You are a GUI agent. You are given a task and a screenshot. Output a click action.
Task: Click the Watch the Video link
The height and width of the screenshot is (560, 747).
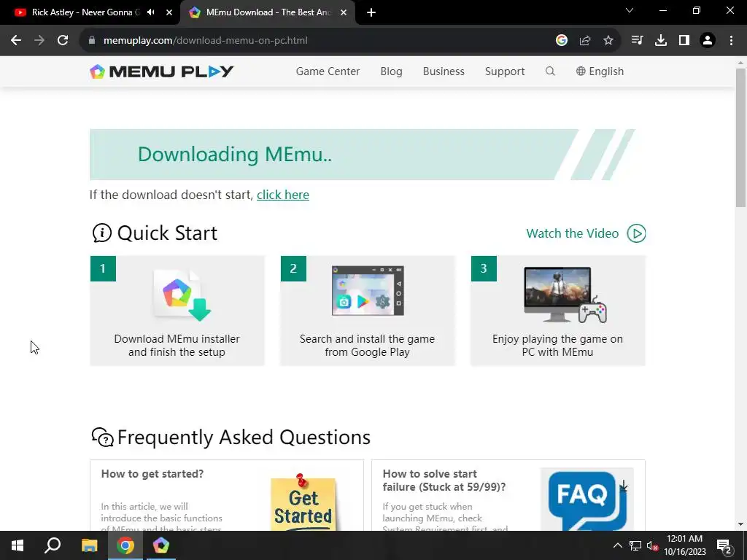tap(572, 233)
